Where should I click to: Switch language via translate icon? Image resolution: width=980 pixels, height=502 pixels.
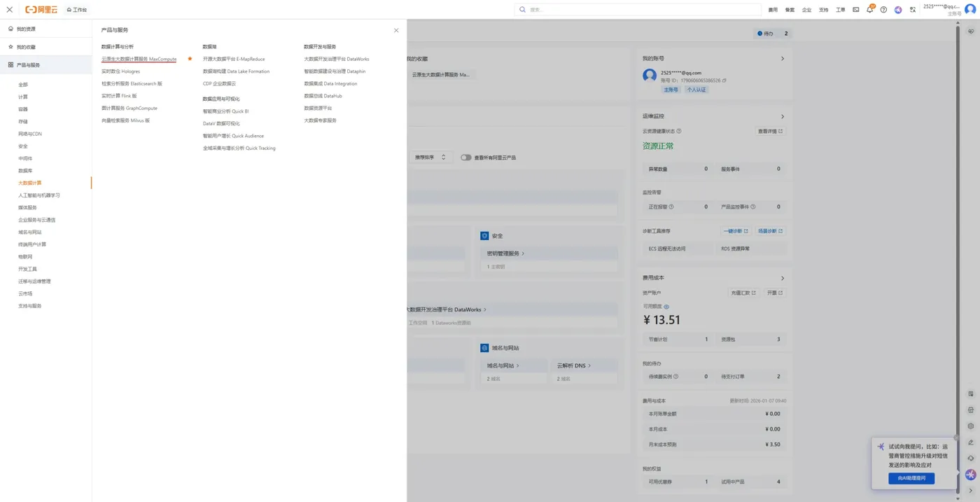tap(913, 10)
